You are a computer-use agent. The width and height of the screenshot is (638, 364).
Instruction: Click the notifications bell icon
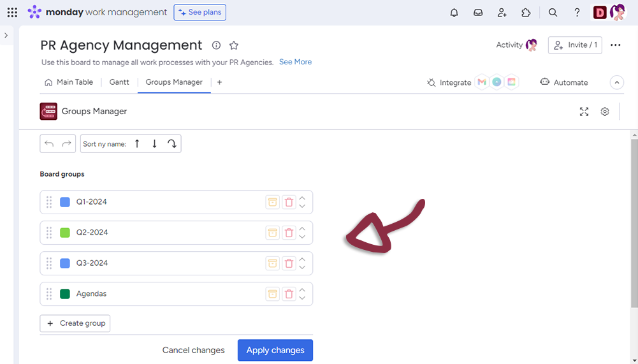(454, 12)
